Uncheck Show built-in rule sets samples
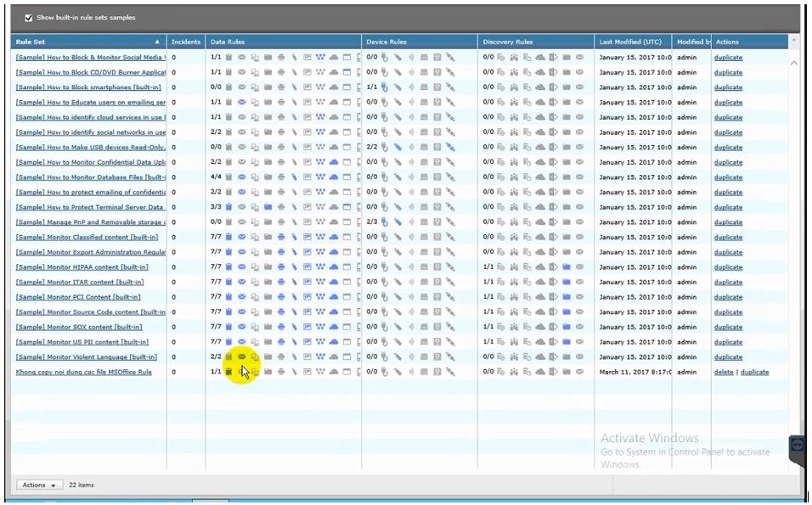The image size is (812, 505). 29,18
